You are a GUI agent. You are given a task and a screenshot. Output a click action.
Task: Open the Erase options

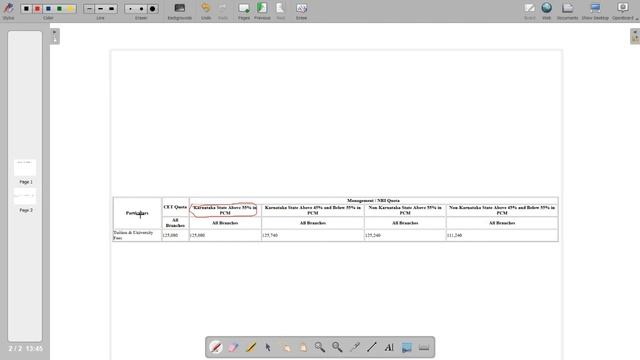[301, 11]
